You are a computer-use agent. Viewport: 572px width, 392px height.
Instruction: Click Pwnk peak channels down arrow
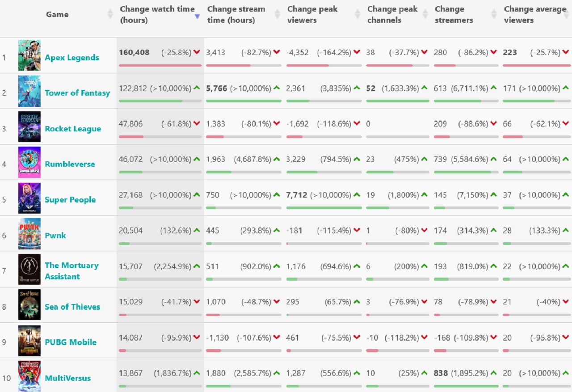(424, 230)
